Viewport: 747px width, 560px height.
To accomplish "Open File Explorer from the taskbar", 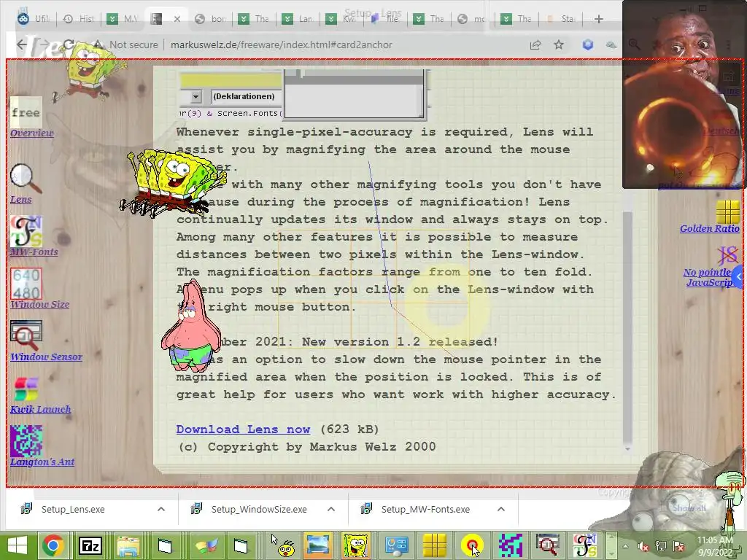I will click(x=128, y=545).
